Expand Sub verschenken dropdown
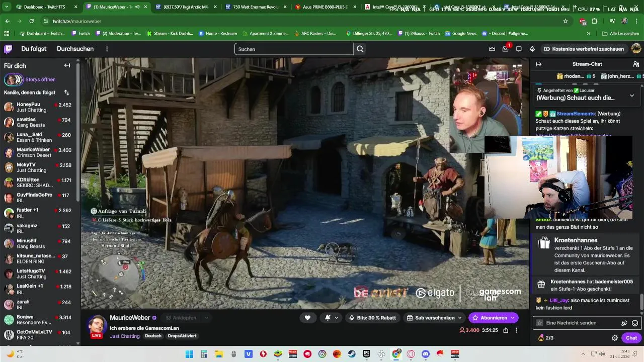Image resolution: width=644 pixels, height=362 pixels. [x=459, y=318]
